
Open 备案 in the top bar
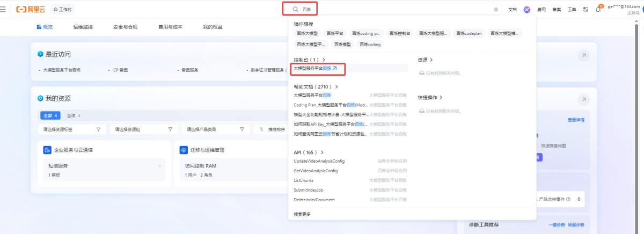pos(557,9)
